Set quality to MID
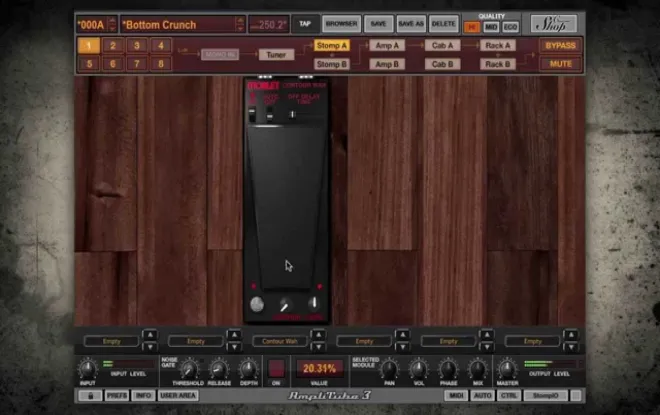The image size is (660, 415). [491, 27]
